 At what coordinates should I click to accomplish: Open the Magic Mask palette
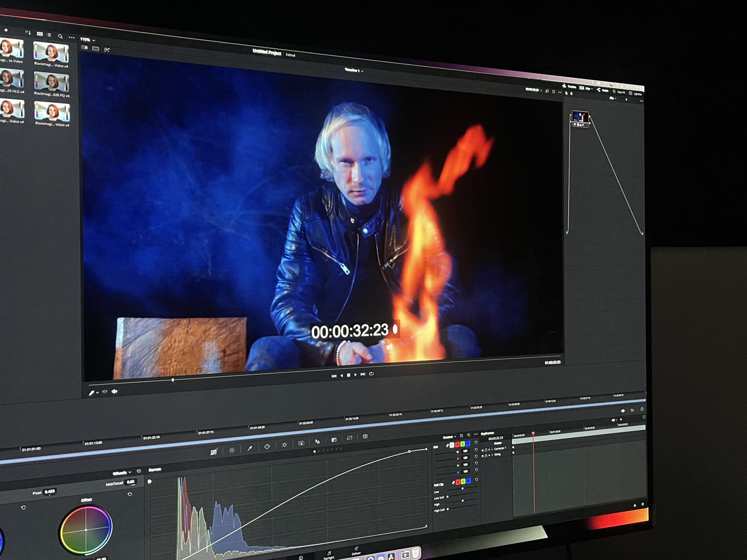pyautogui.click(x=301, y=443)
